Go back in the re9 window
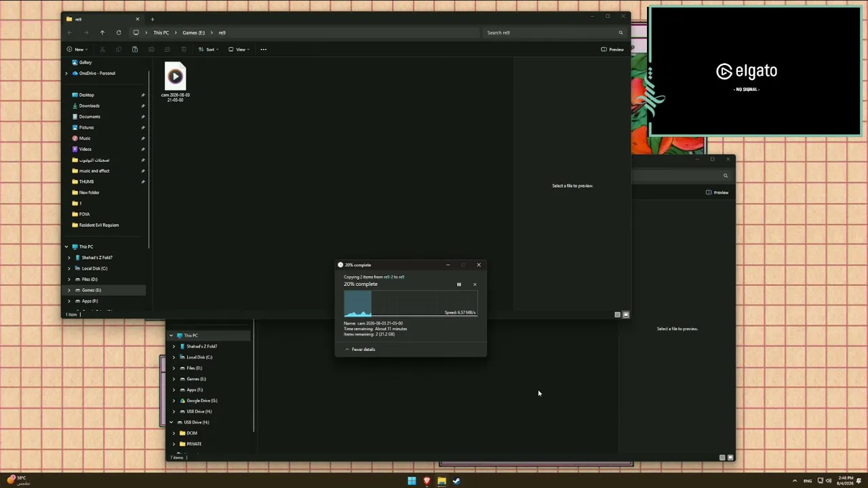The image size is (868, 488). [x=70, y=33]
